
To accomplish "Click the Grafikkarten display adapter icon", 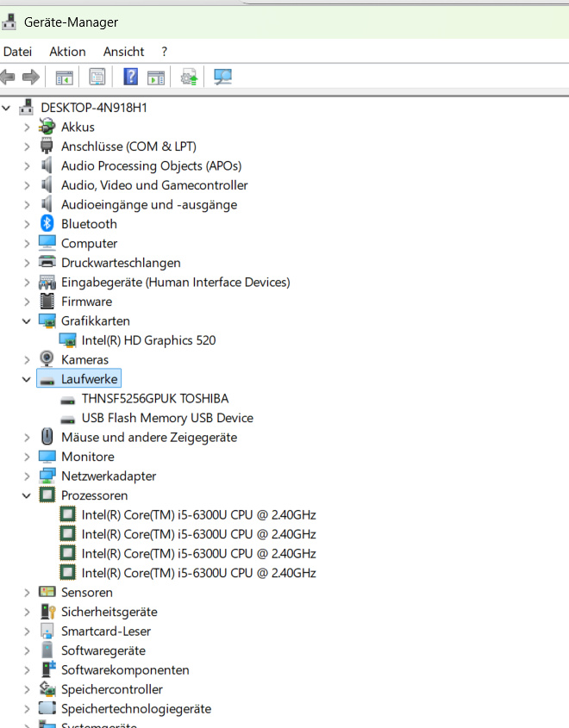I will coord(47,320).
